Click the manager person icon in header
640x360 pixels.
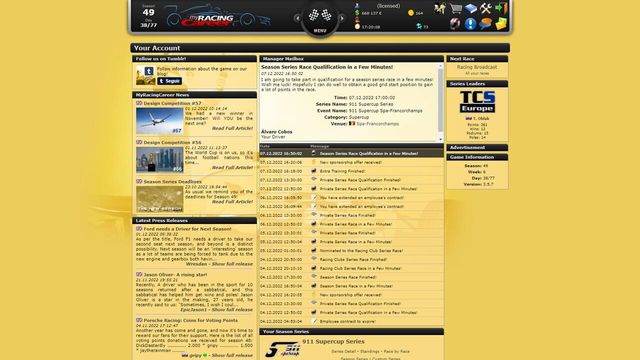[x=357, y=6]
